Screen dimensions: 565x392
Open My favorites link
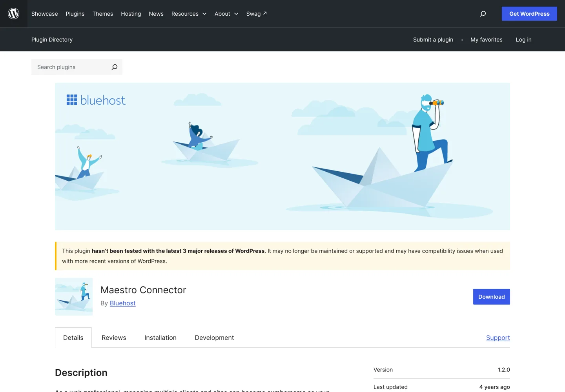487,40
